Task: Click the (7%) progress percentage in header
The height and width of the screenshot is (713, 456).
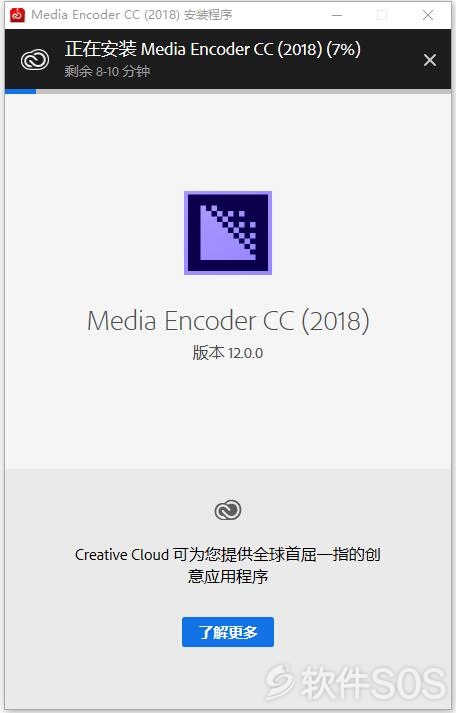Action: tap(343, 49)
